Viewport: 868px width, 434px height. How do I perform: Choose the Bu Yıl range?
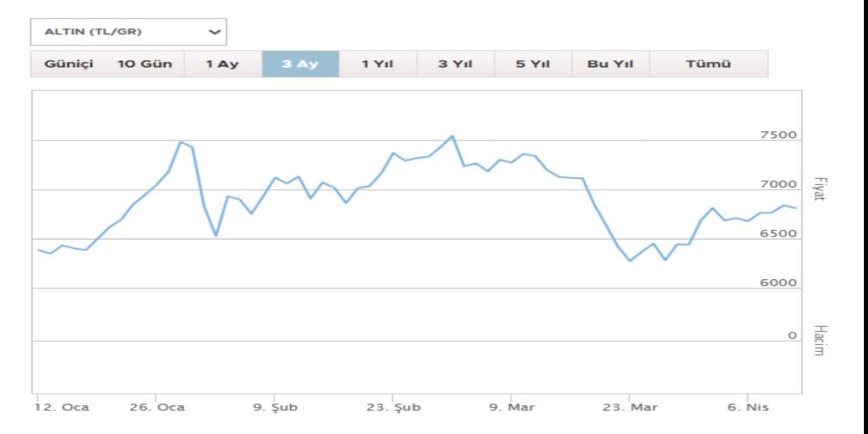610,64
